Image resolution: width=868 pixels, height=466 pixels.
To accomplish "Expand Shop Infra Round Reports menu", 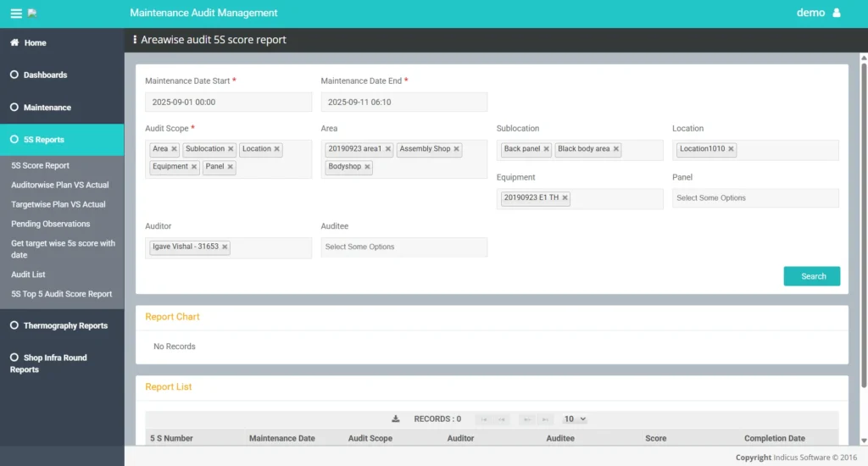I will click(x=62, y=363).
